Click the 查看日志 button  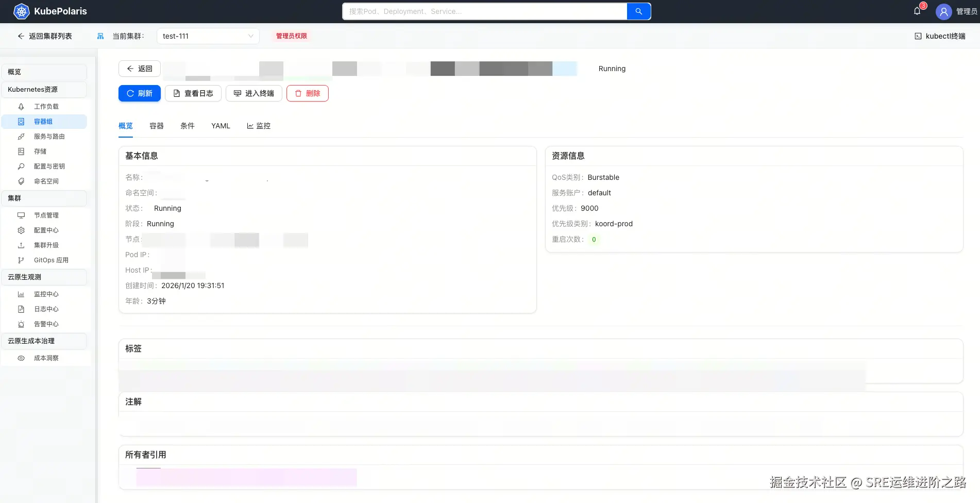193,93
